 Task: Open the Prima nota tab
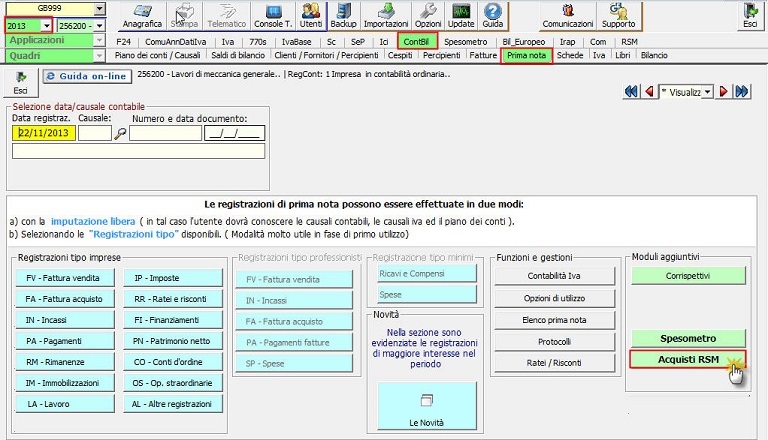pyautogui.click(x=527, y=55)
